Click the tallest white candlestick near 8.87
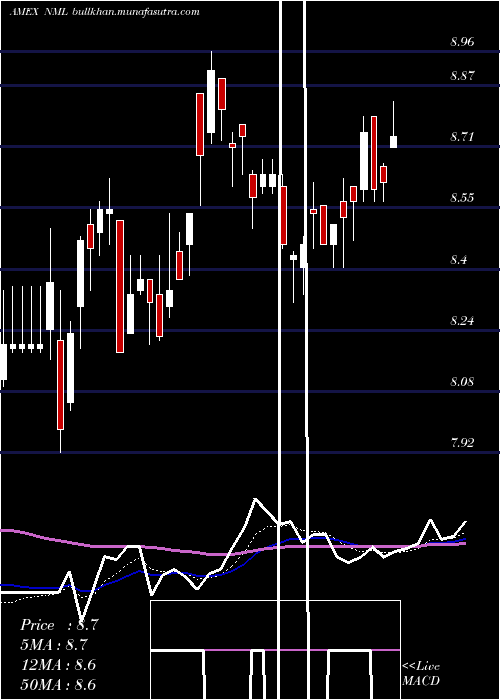The image size is (500, 700). pyautogui.click(x=211, y=101)
